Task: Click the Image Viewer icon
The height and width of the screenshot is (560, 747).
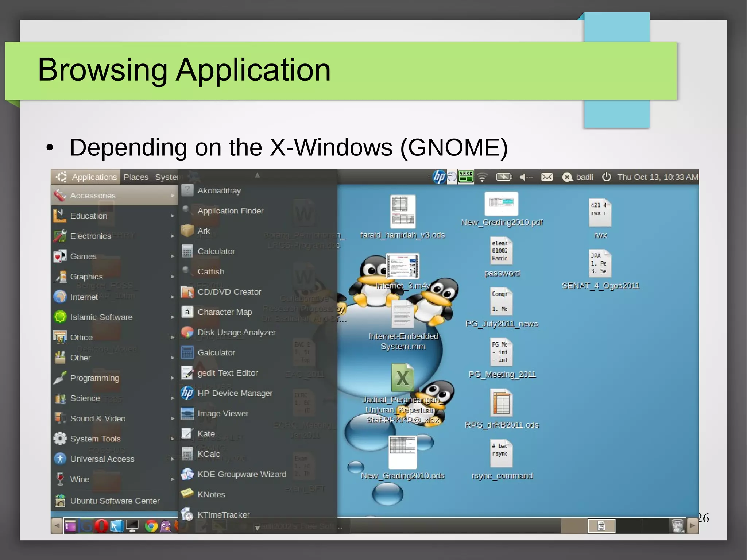Action: click(x=187, y=413)
